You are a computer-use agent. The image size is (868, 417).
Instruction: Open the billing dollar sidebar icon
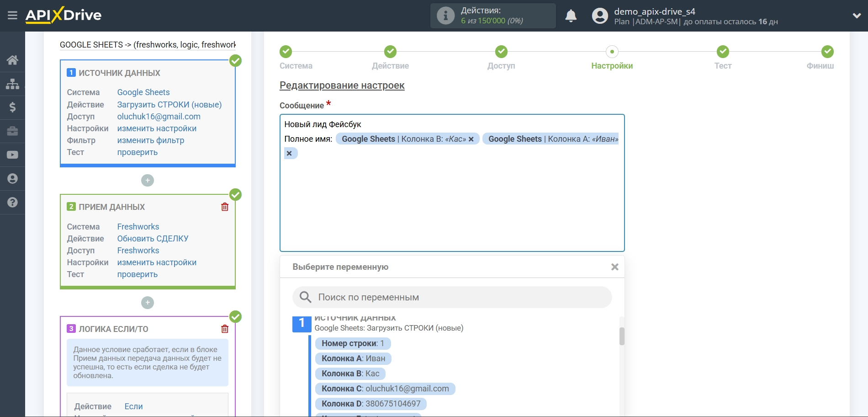click(12, 107)
